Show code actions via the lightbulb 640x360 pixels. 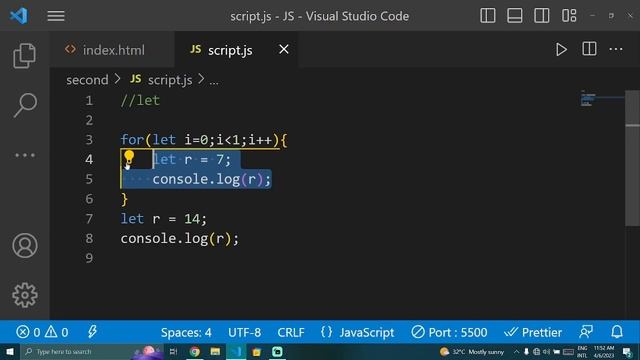click(x=129, y=157)
